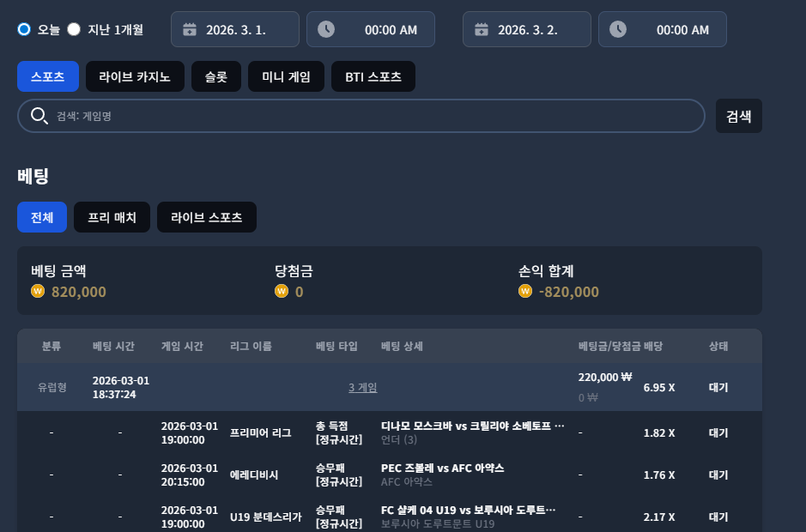The height and width of the screenshot is (532, 806).
Task: Collapse the 3 게임 bet details
Action: 362,388
